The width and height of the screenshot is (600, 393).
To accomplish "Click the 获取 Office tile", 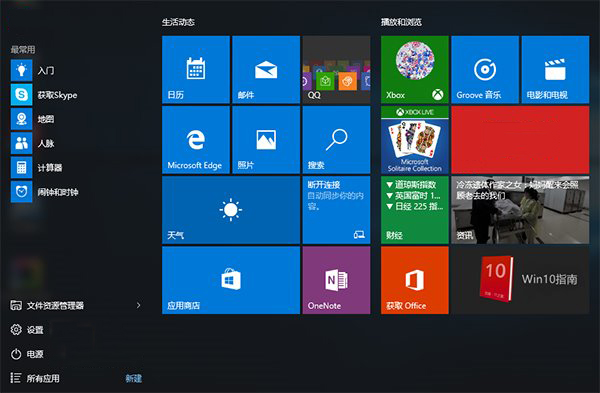I will 414,280.
